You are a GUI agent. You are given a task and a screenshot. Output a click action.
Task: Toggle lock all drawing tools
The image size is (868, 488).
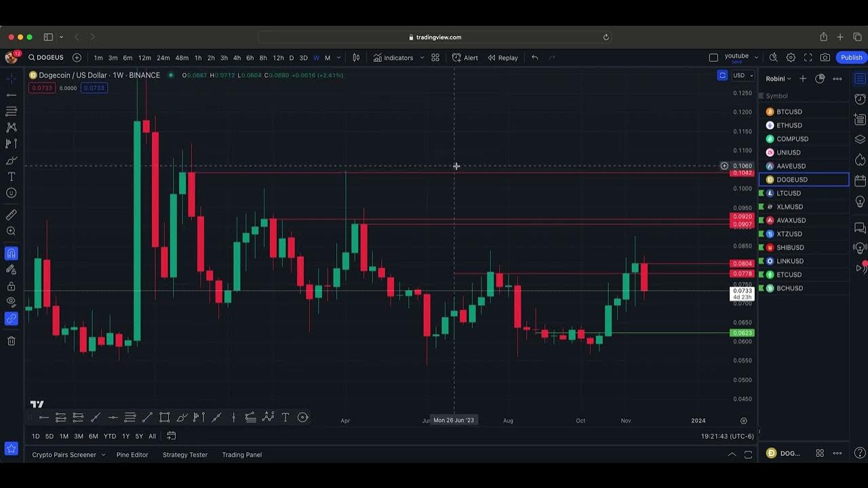click(x=11, y=286)
